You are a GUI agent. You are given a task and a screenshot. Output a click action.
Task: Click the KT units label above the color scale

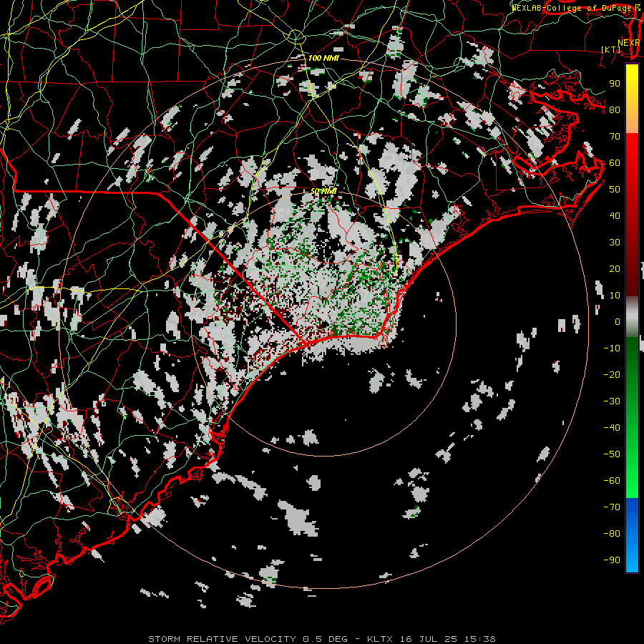point(611,49)
